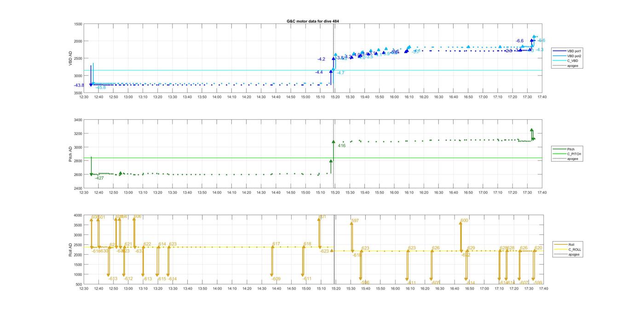Image resolution: width=644 pixels, height=319 pixels.
Task: Click the dark blue "-4.4" data label
Action: [x=319, y=72]
